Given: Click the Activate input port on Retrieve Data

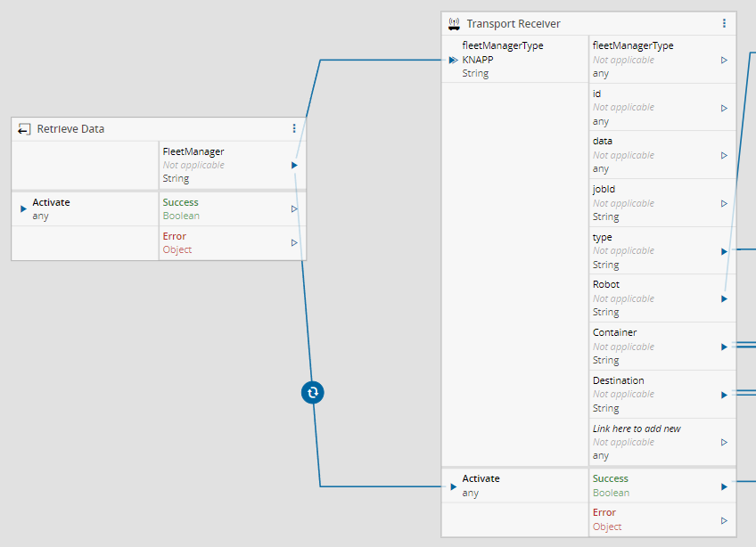Looking at the screenshot, I should 23,208.
